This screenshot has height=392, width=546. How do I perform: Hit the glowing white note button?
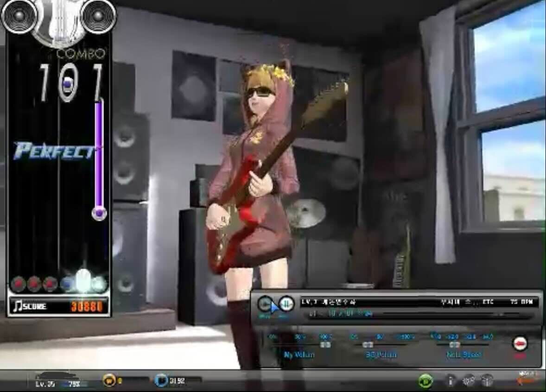pyautogui.click(x=83, y=282)
